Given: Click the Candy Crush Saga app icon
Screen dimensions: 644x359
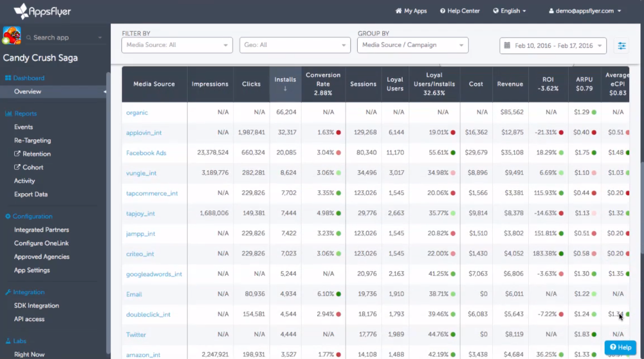Looking at the screenshot, I should [x=12, y=36].
